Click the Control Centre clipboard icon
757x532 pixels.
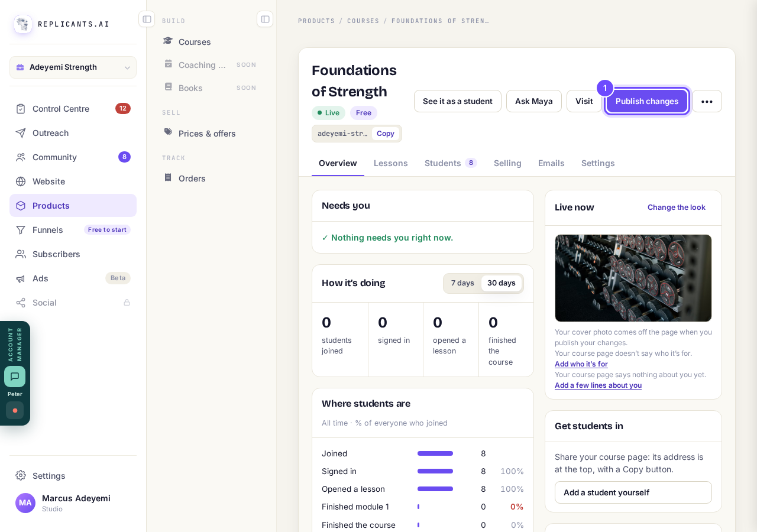click(x=21, y=109)
